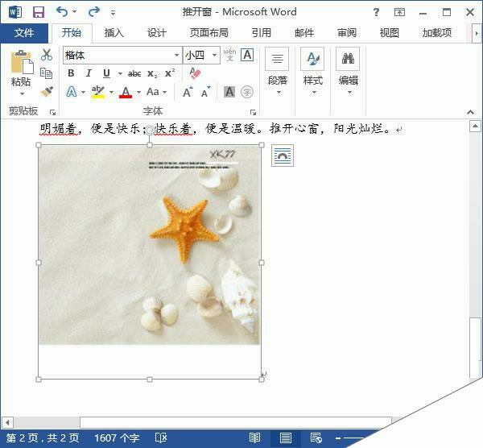
Task: Click the Find binoculars editing icon
Action: [x=349, y=60]
